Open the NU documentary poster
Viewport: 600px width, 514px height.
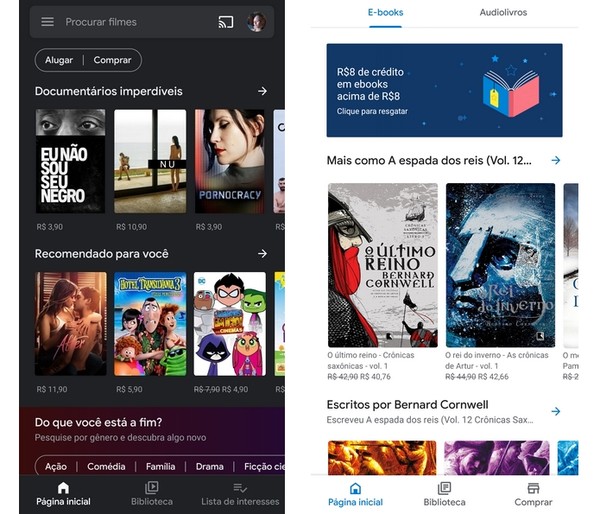point(150,161)
